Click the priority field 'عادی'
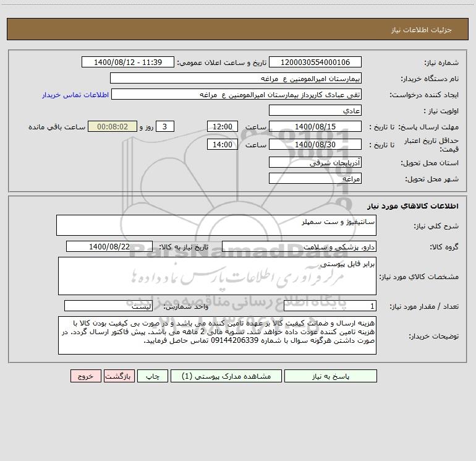Image resolution: width=476 pixels, height=461 pixels. pyautogui.click(x=315, y=110)
